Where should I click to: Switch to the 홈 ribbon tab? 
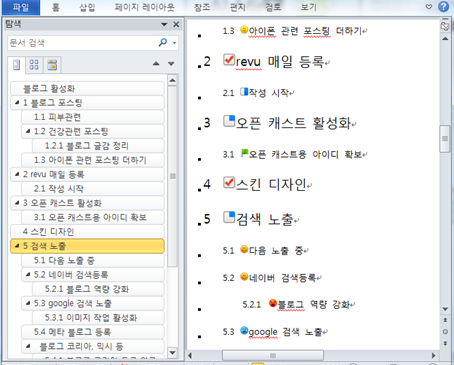(56, 7)
